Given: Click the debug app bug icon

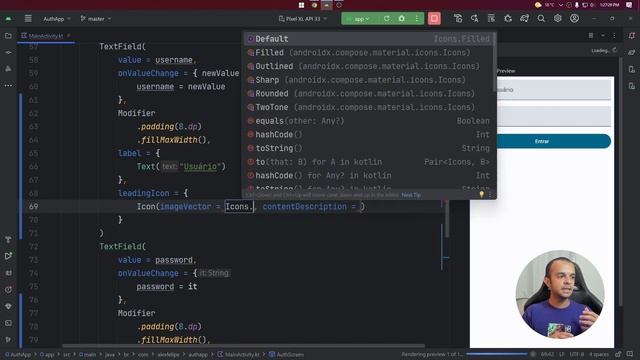Looking at the screenshot, I should (x=402, y=18).
